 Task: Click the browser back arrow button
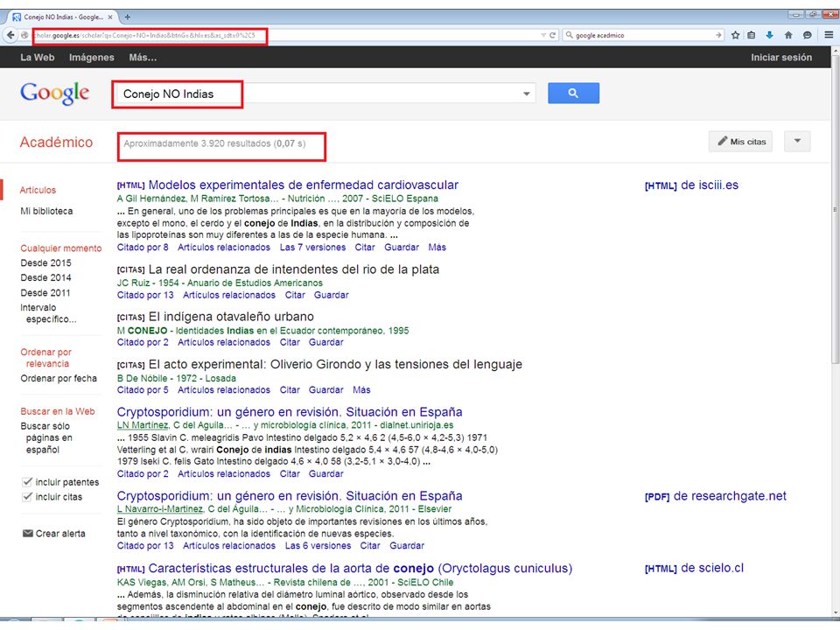click(10, 35)
